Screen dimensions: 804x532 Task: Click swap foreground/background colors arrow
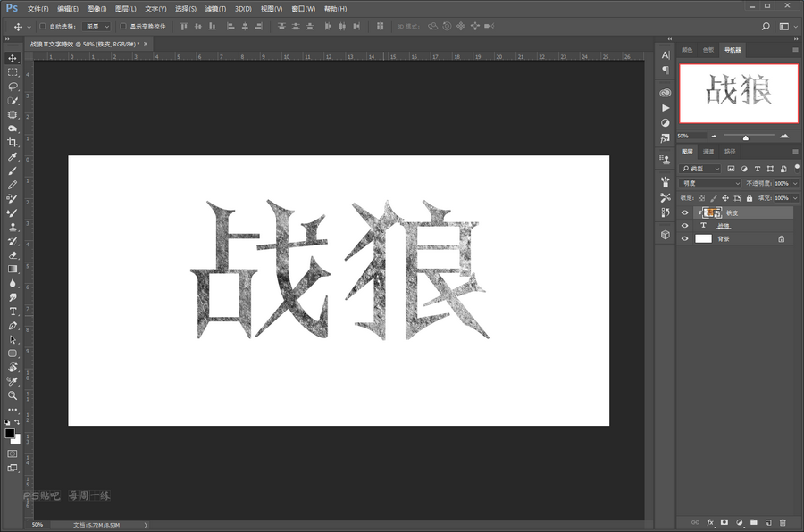(x=18, y=422)
